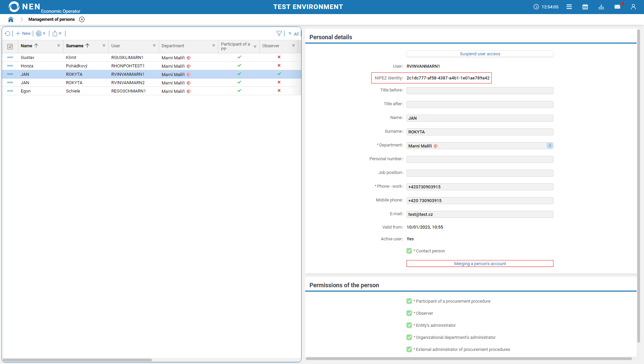644x364 pixels.
Task: Close the Management of persons tab
Action: (82, 19)
